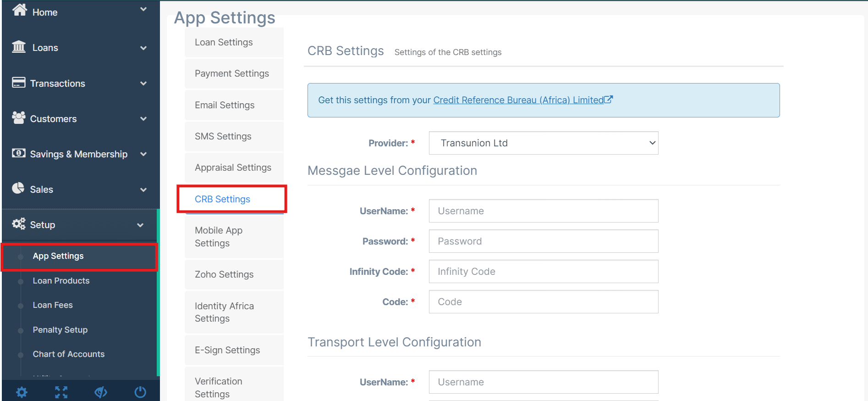Focus the Infinity Code input field
This screenshot has width=868, height=401.
click(544, 272)
